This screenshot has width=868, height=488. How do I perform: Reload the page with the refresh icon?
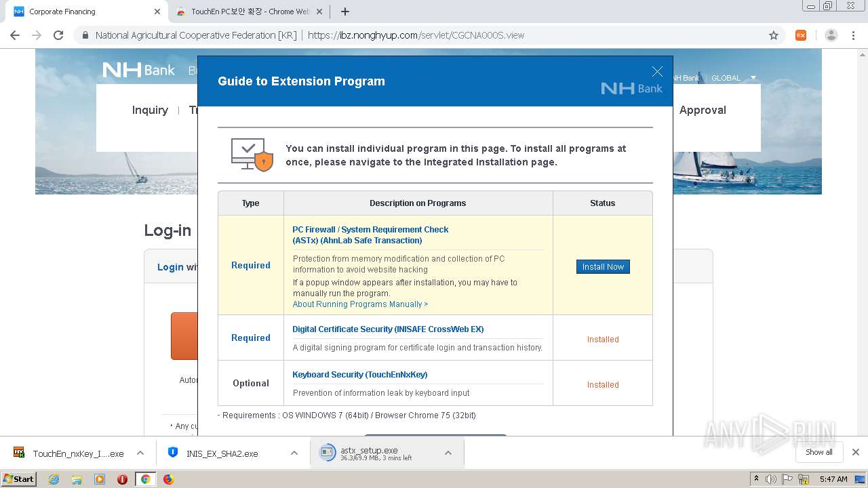coord(58,35)
